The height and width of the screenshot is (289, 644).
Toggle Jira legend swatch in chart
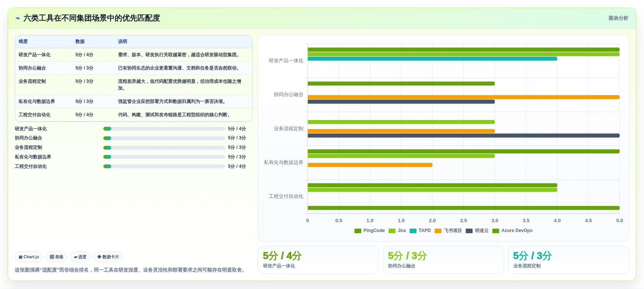click(x=392, y=231)
